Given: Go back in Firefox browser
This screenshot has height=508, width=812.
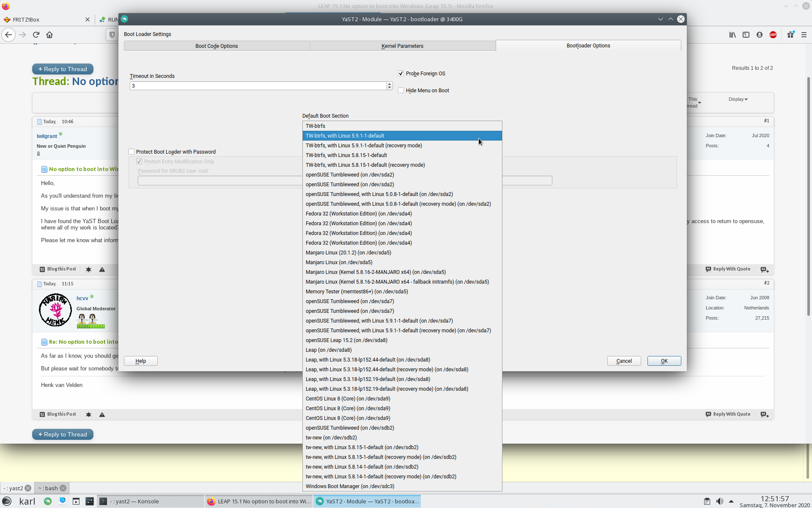Looking at the screenshot, I should (x=8, y=35).
